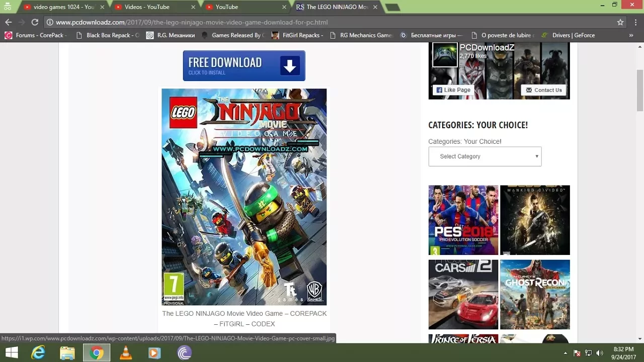Viewport: 644px width, 362px height.
Task: Click the 'Contact Us' button
Action: point(543,90)
